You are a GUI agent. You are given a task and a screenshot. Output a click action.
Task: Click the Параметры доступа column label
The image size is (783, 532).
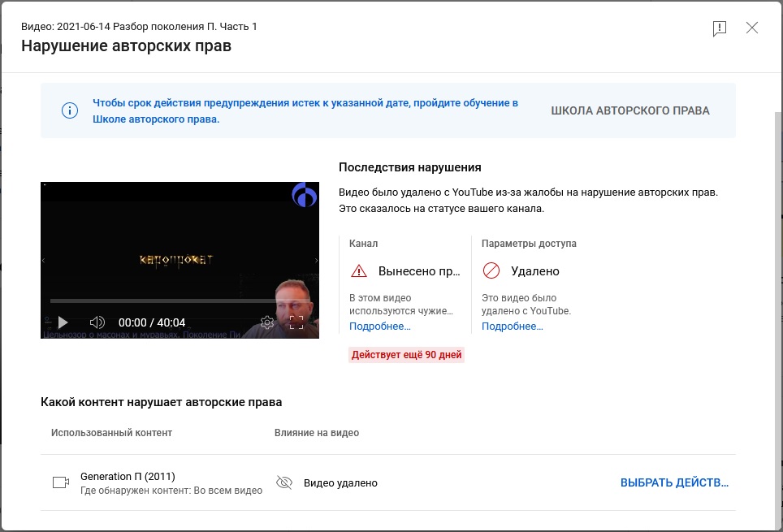pos(529,244)
